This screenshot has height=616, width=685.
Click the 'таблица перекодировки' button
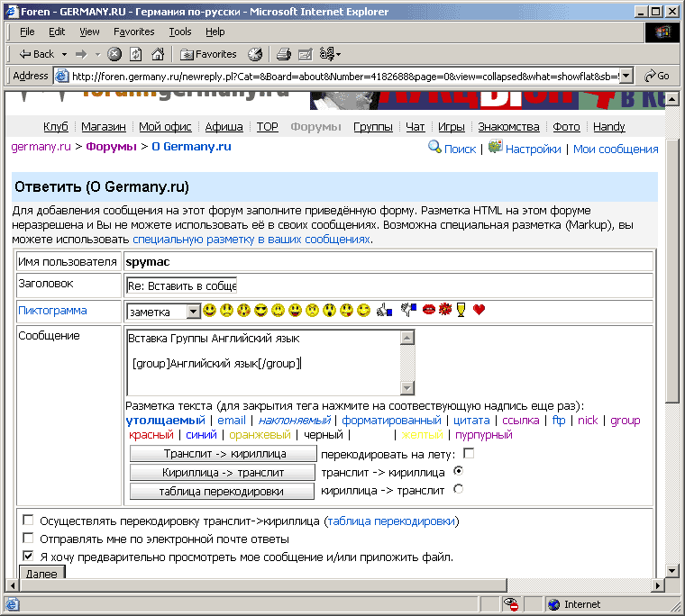223,491
